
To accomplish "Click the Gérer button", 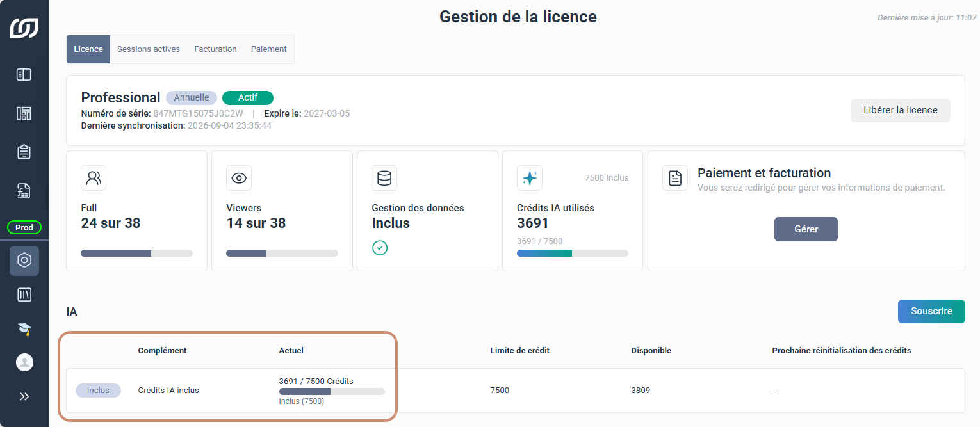I will coord(806,229).
